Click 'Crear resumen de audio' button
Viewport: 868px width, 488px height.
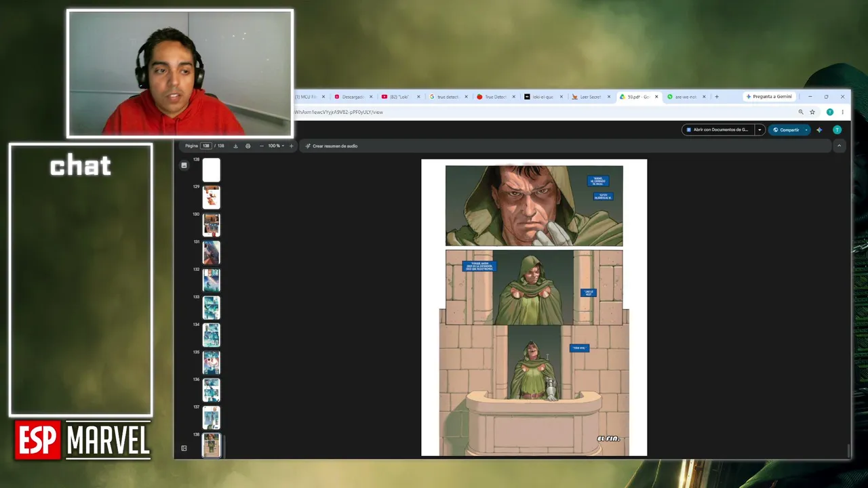click(x=331, y=146)
